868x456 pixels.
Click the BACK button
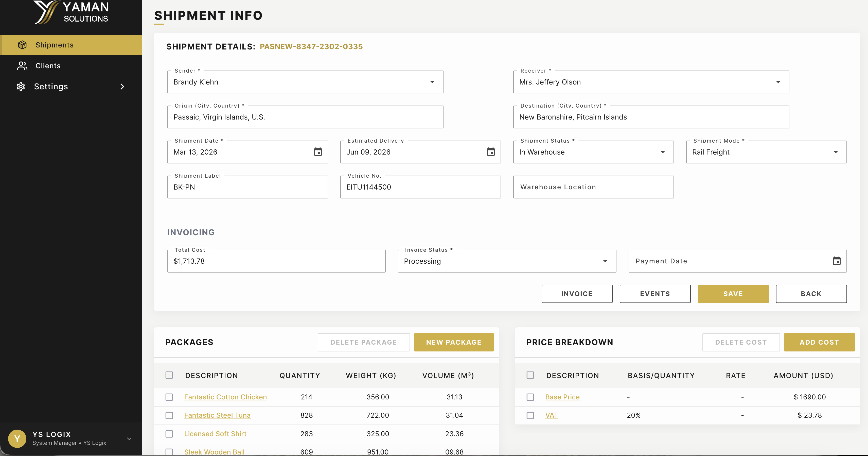811,293
